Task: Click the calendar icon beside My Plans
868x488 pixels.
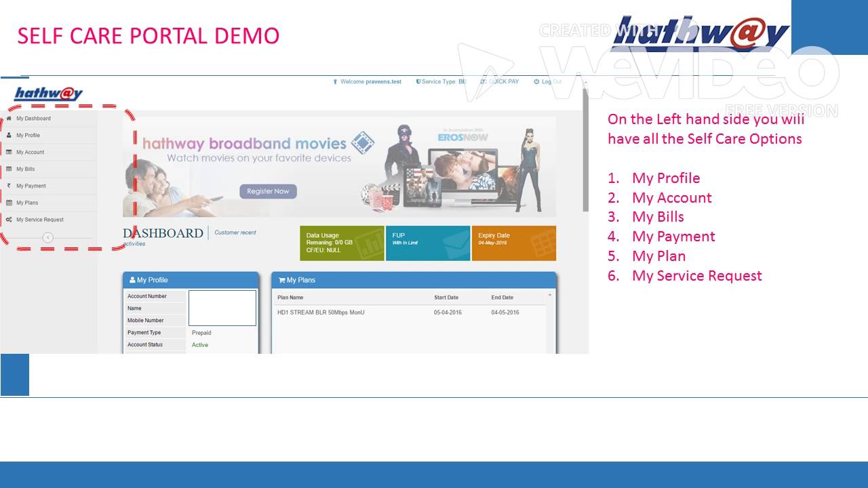Action: (x=9, y=203)
